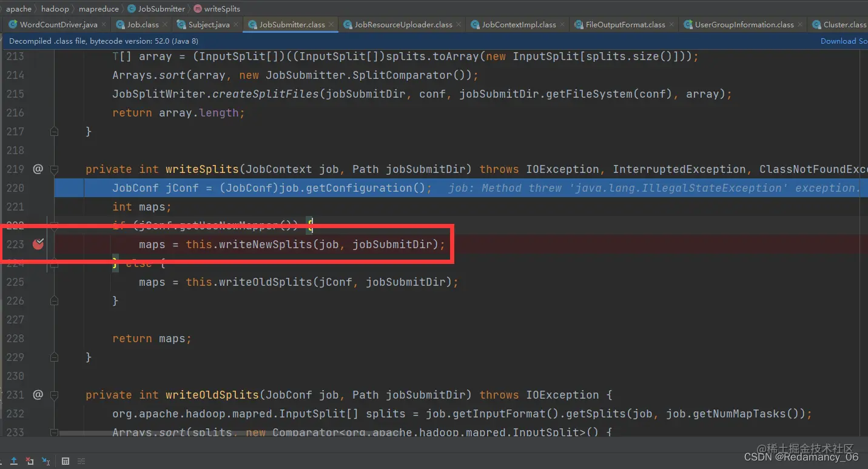Close the JobContextImpl.class tab
The height and width of the screenshot is (469, 868).
coord(563,25)
